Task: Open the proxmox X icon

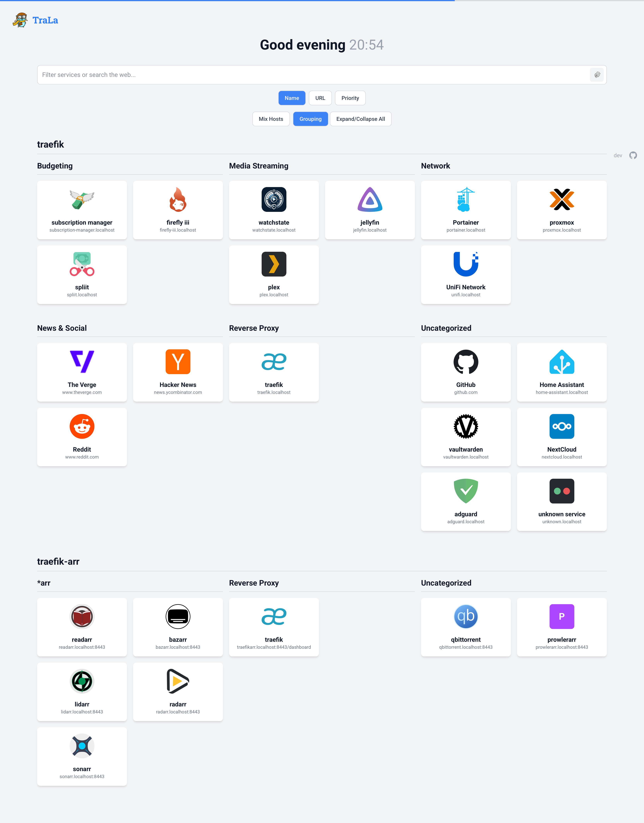Action: pos(562,199)
